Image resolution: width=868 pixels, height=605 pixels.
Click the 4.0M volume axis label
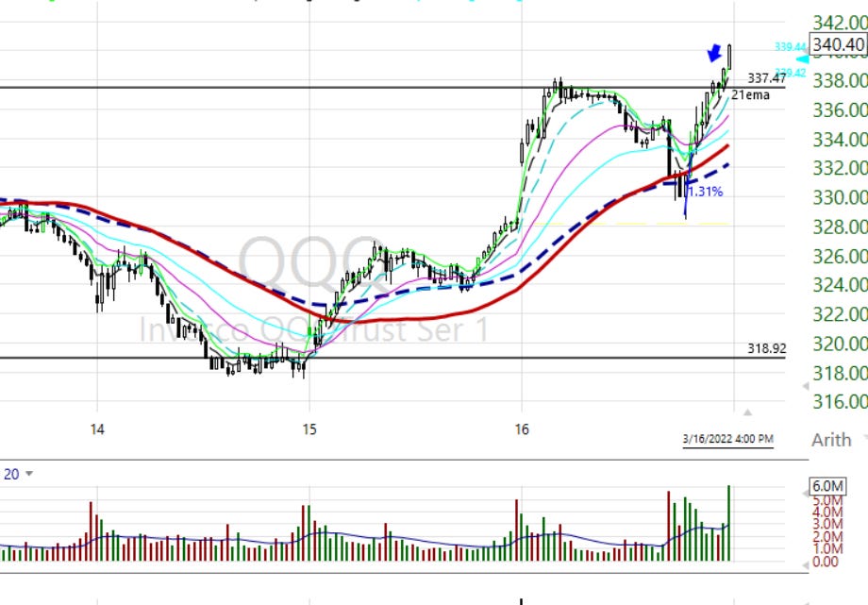coord(827,512)
